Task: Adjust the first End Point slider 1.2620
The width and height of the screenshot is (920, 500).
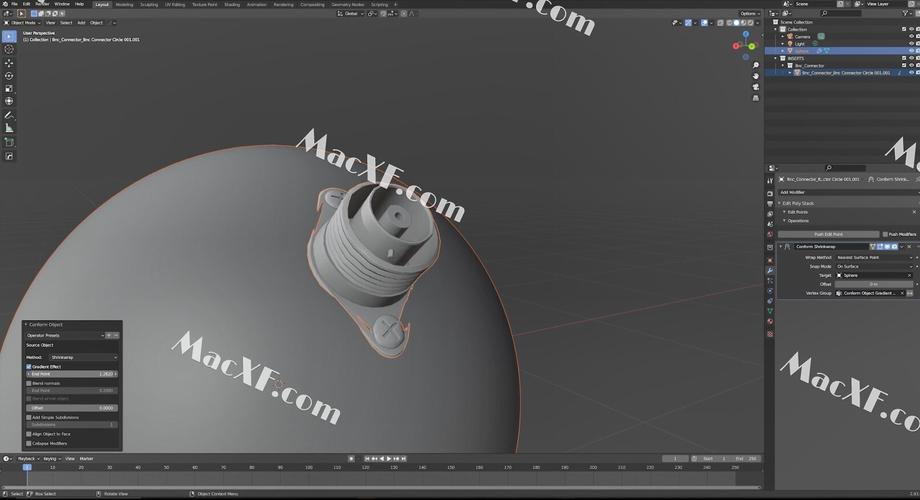Action: tap(72, 374)
